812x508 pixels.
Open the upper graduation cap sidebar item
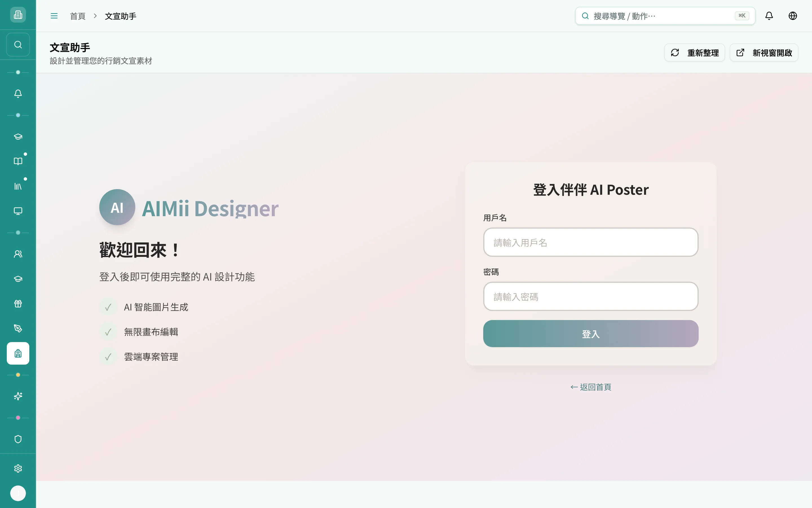click(18, 136)
